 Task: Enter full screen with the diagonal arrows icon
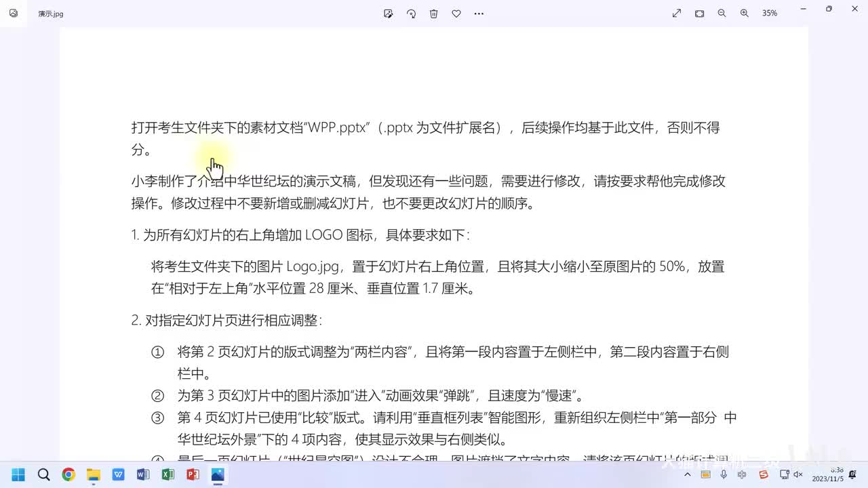click(x=677, y=13)
